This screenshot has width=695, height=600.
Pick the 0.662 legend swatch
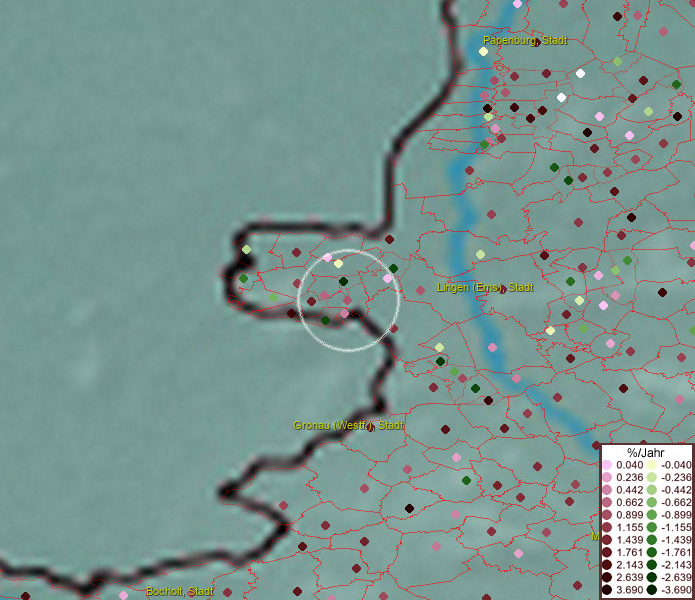point(607,503)
